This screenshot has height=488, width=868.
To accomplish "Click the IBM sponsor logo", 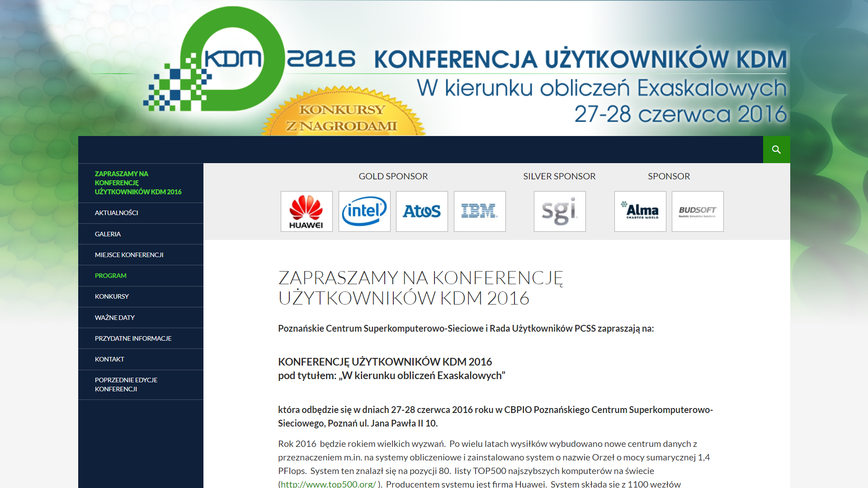I will pos(480,211).
